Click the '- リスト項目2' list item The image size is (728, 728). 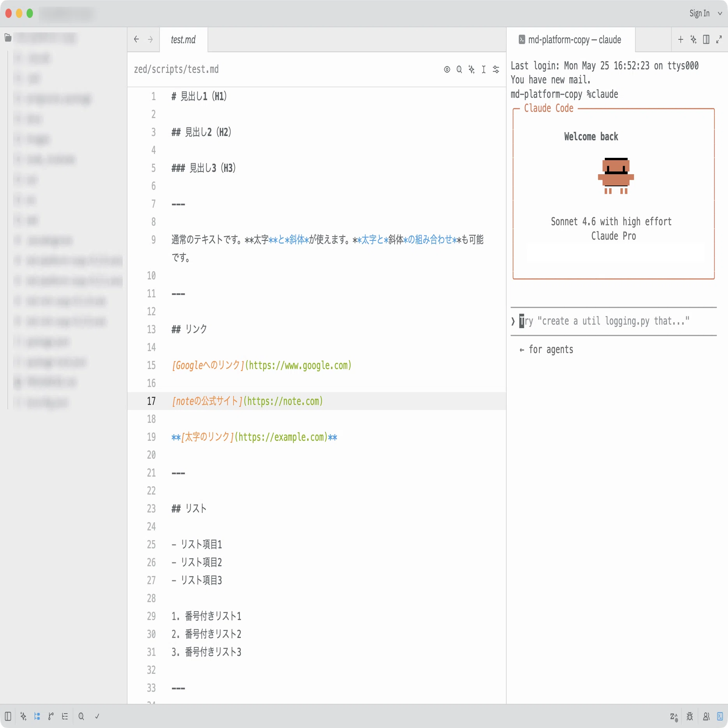pyautogui.click(x=197, y=562)
